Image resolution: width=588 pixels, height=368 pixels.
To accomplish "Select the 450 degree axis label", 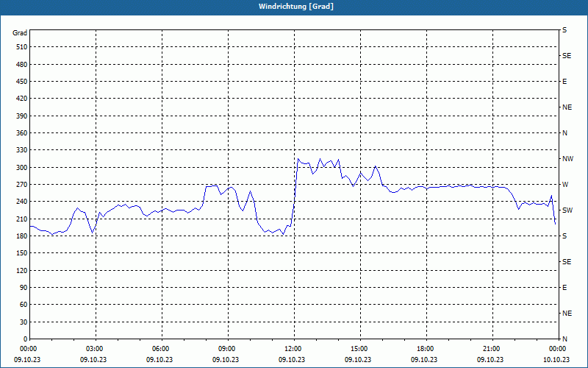I will tap(22, 82).
